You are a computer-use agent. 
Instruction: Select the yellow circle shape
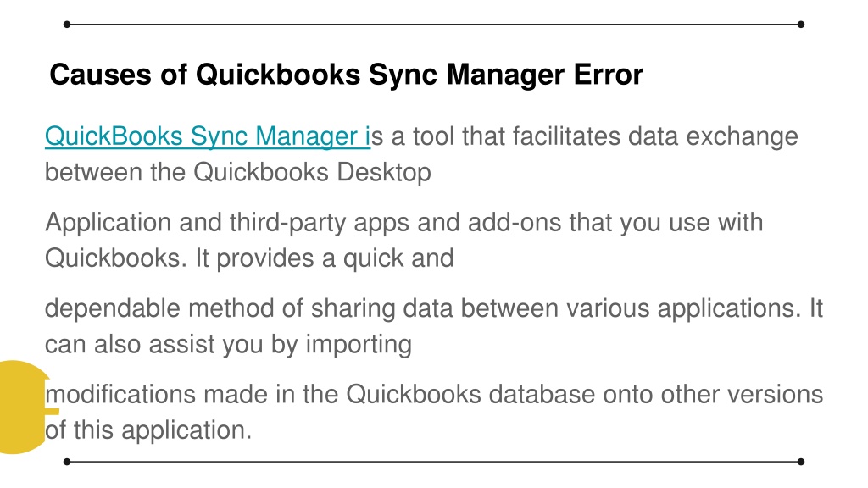tap(23, 408)
